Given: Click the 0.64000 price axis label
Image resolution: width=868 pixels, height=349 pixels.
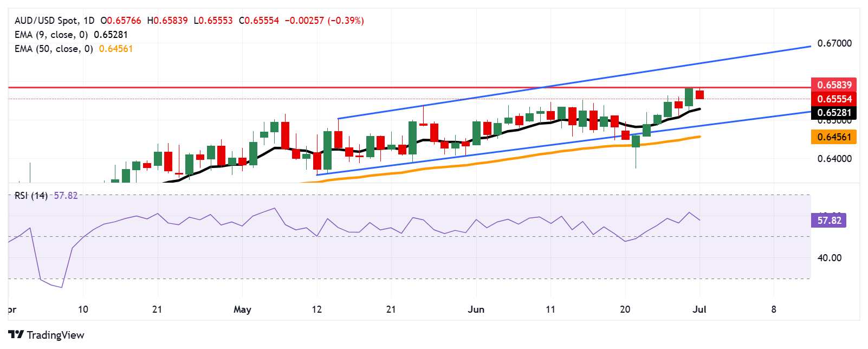Looking at the screenshot, I should [x=834, y=159].
